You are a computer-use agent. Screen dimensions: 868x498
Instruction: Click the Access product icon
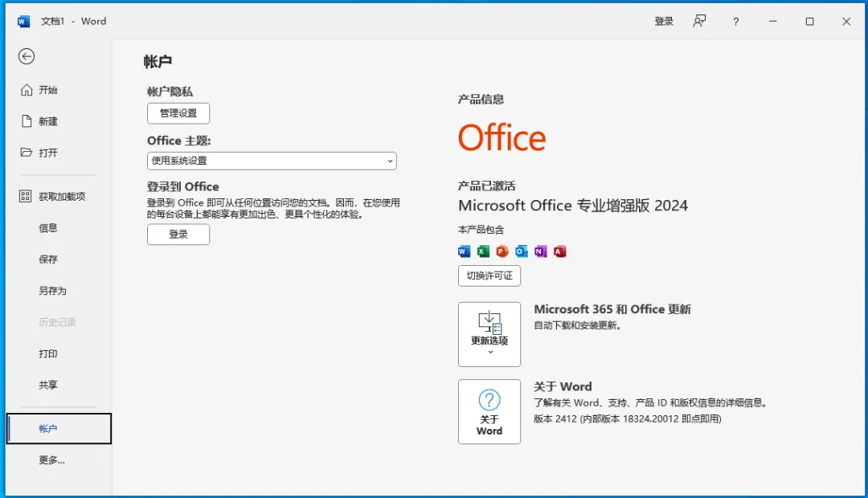pos(559,251)
